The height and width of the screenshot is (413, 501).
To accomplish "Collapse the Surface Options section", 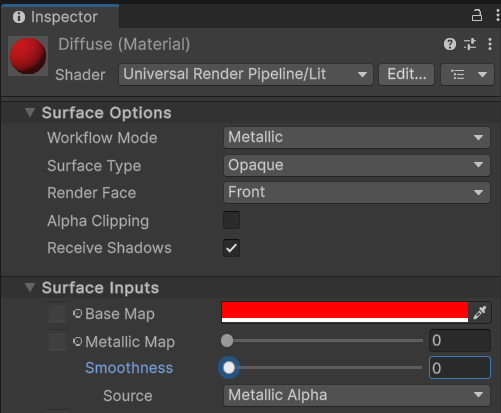I will [30, 112].
